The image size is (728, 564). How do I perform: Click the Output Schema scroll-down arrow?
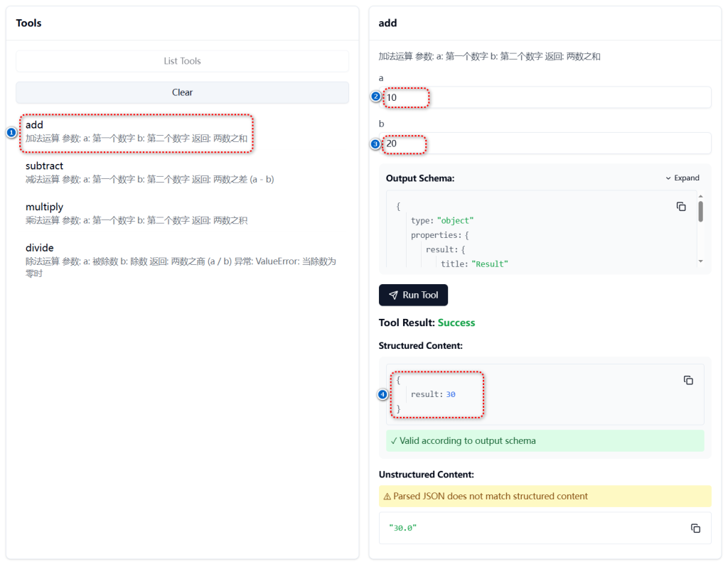click(x=700, y=261)
